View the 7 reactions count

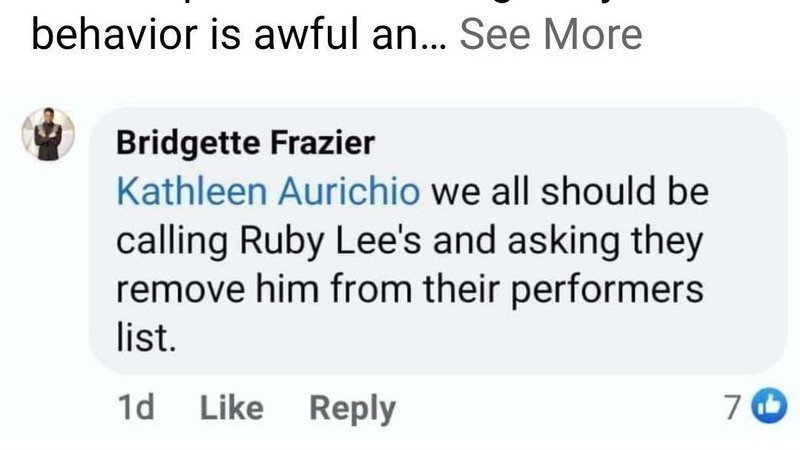click(738, 408)
